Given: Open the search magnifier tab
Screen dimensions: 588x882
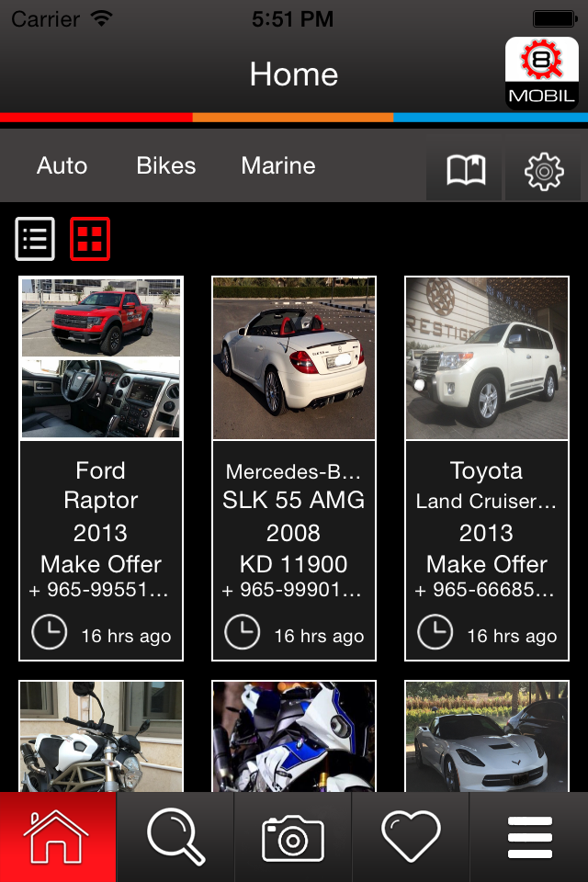Looking at the screenshot, I should click(x=175, y=837).
